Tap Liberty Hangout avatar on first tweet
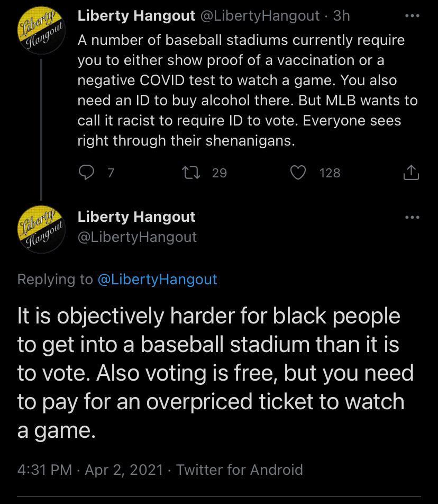438x504 pixels. click(x=41, y=31)
